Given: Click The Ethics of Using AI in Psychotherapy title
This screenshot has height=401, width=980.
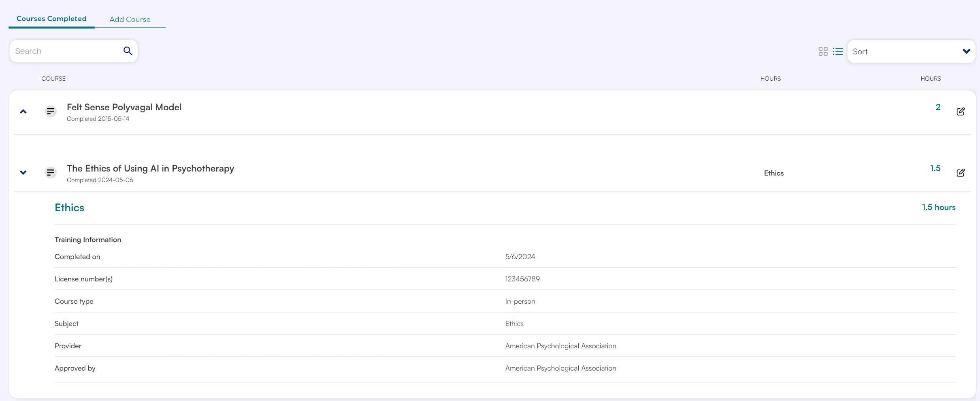Looking at the screenshot, I should point(150,168).
